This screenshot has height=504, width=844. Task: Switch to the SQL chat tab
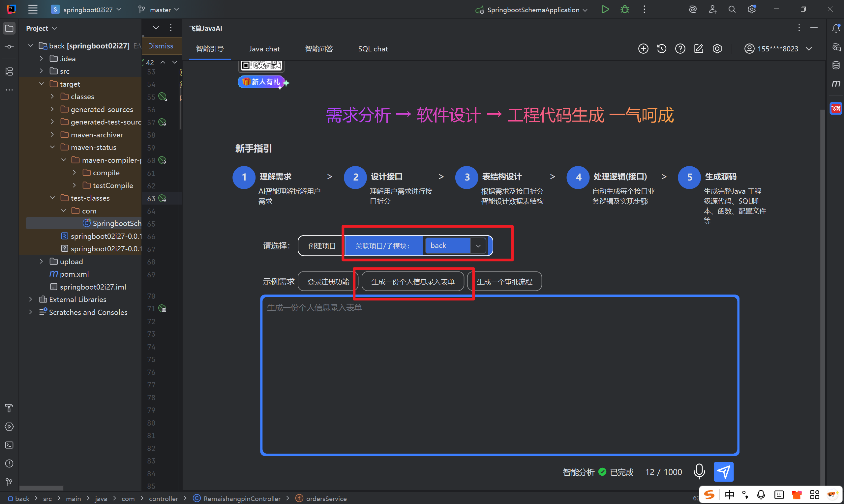click(x=373, y=48)
